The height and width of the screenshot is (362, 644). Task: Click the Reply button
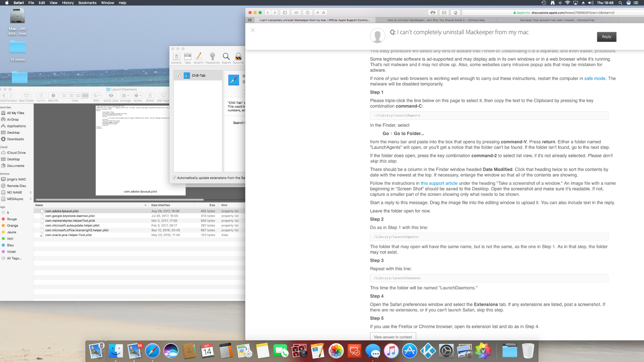(606, 37)
